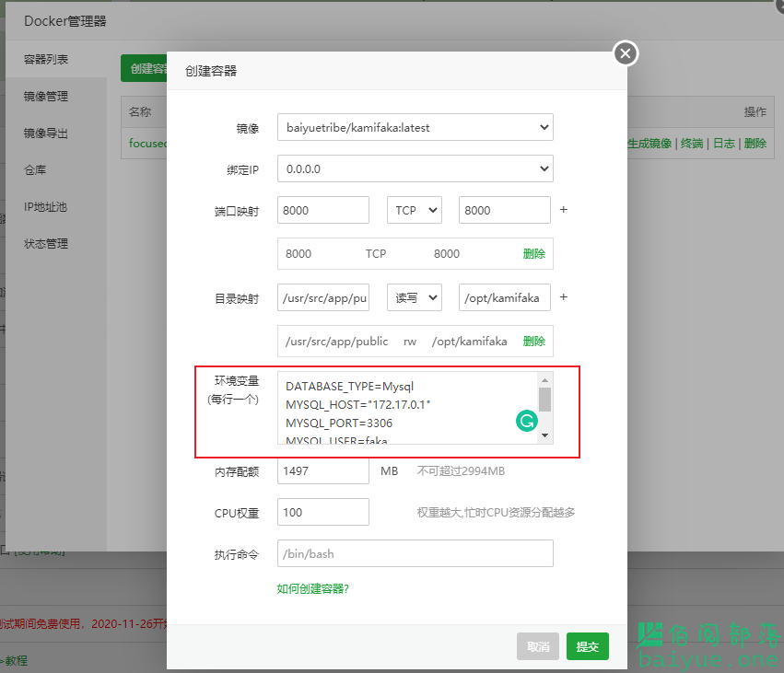Click the 内存配额 memory input field
The image size is (784, 673).
tap(322, 471)
